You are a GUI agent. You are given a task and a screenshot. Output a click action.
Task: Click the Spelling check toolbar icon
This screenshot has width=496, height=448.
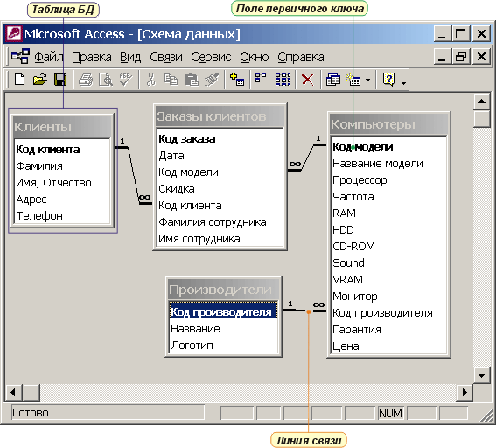[126, 79]
